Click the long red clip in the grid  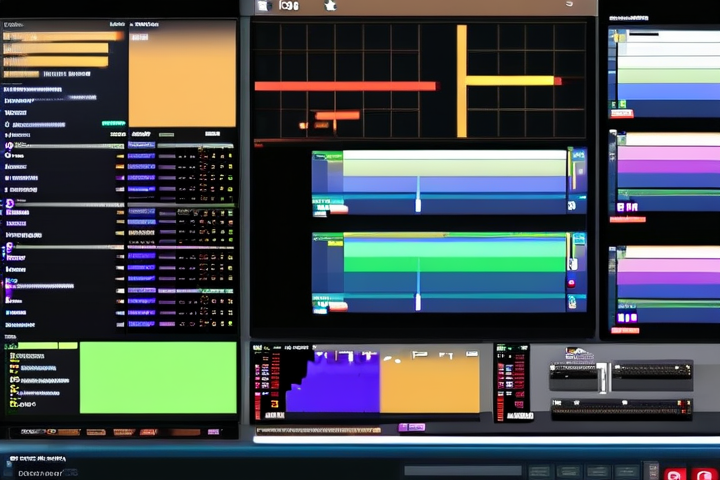point(345,86)
